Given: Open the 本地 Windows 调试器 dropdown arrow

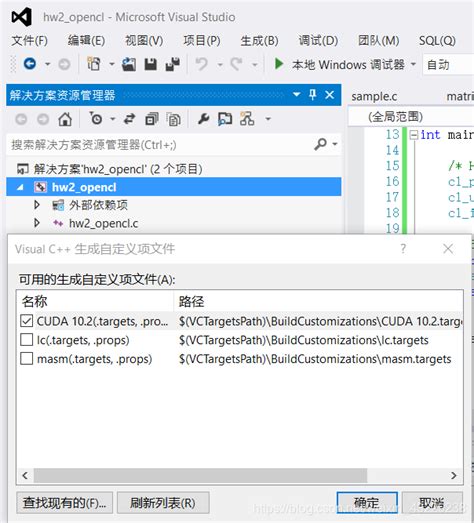Looking at the screenshot, I should [x=413, y=64].
